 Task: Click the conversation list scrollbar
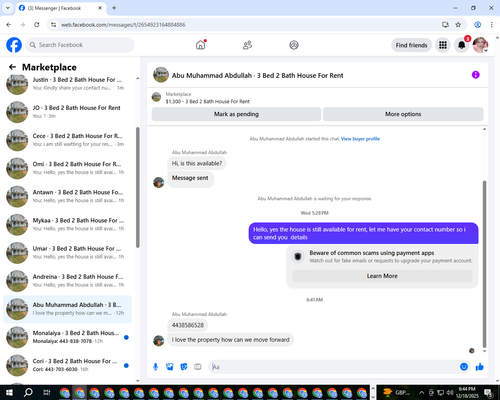(x=138, y=187)
